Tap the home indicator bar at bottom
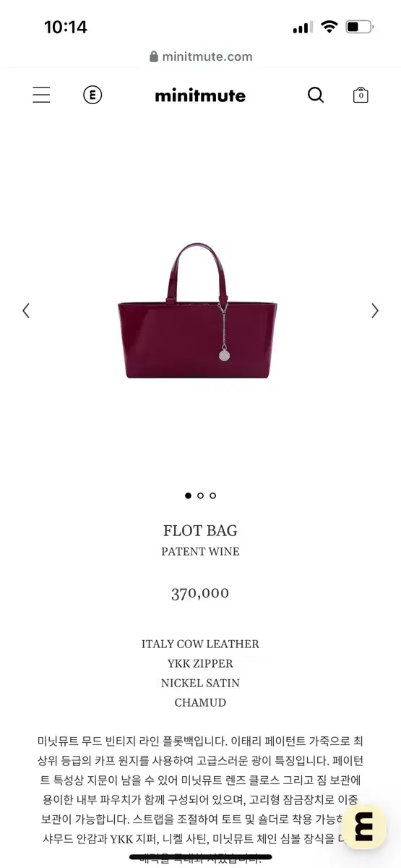Viewport: 401px width, 868px height. click(x=200, y=857)
